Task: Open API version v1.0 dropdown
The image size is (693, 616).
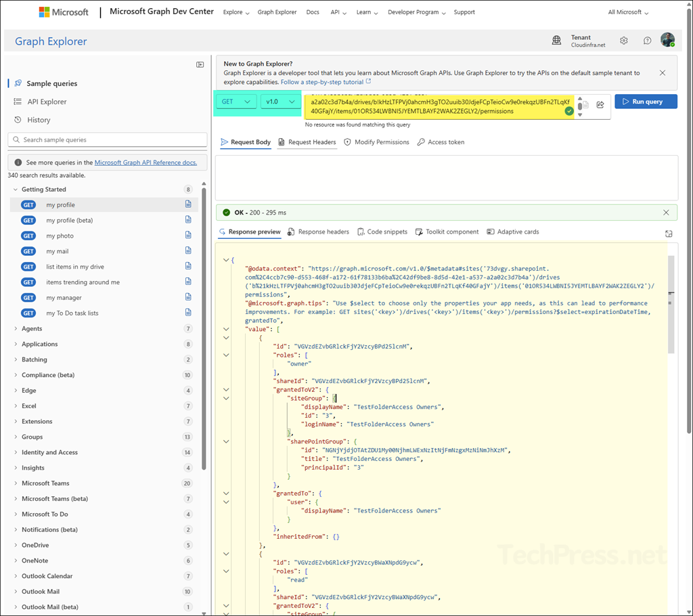Action: [280, 102]
